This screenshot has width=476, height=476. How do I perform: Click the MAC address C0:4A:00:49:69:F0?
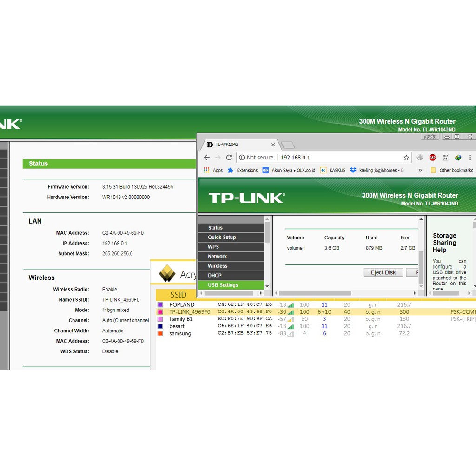[245, 312]
